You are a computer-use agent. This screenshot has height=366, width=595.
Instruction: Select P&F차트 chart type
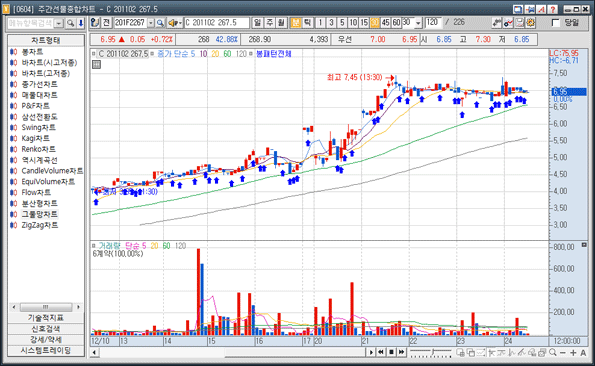click(35, 106)
